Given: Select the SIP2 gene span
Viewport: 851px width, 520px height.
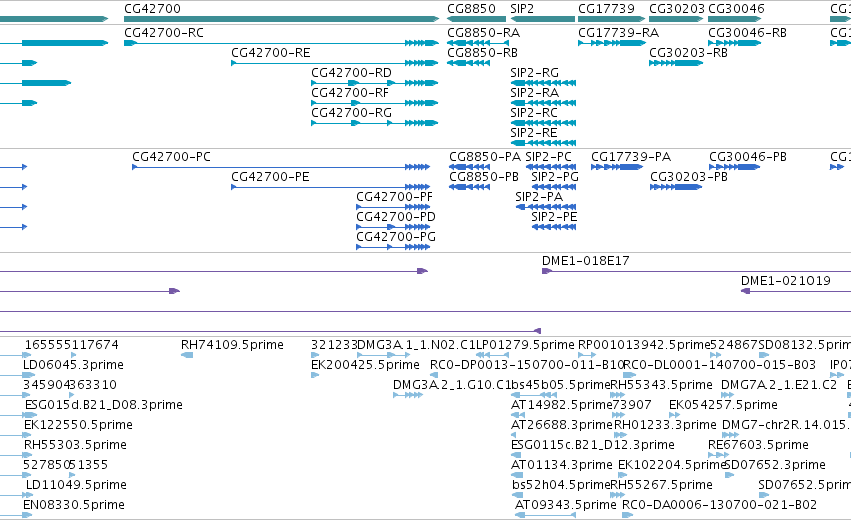Looking at the screenshot, I should click(543, 19).
